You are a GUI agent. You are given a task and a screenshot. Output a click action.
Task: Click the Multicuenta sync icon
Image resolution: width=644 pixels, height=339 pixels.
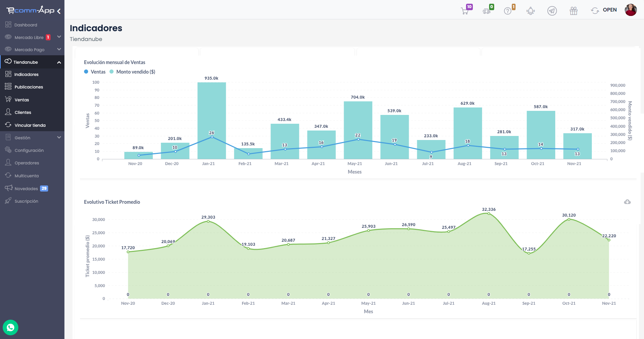tap(8, 175)
